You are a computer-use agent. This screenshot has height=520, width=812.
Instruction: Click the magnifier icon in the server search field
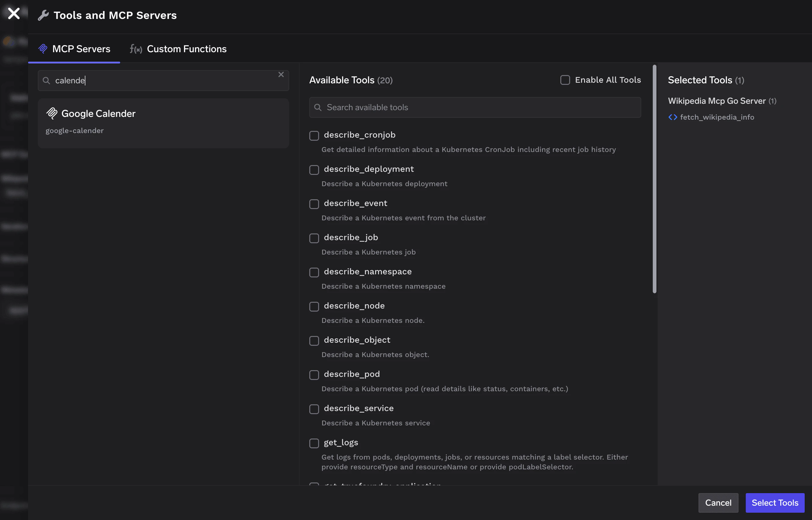(x=47, y=80)
